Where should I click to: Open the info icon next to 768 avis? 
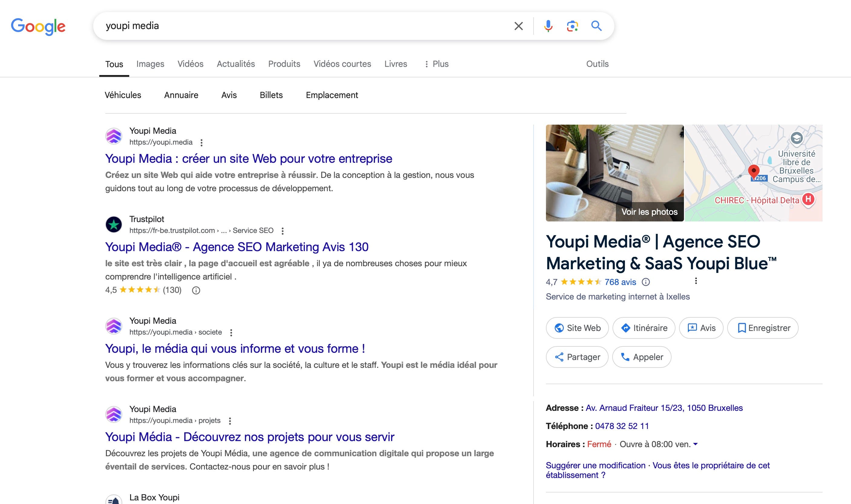coord(646,282)
